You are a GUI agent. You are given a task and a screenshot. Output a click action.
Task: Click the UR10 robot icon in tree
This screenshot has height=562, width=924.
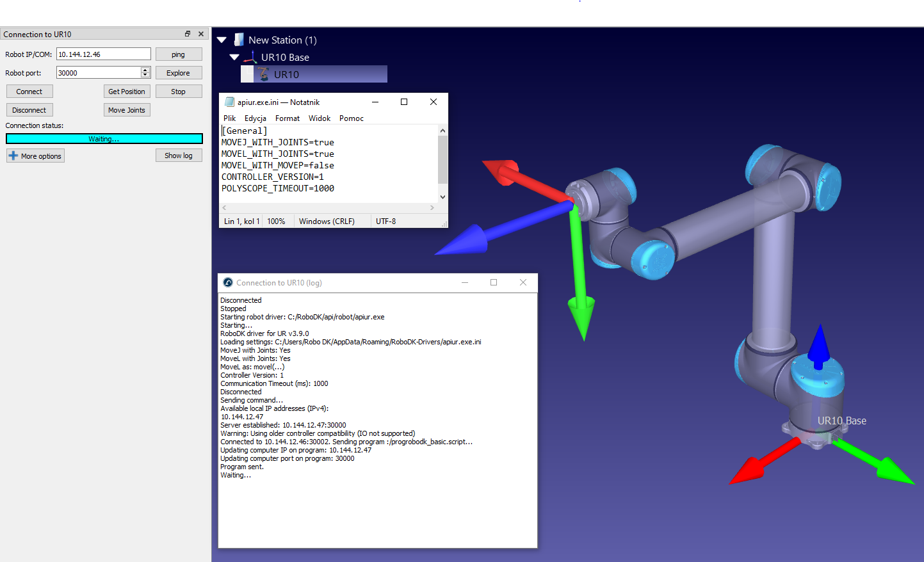[263, 74]
